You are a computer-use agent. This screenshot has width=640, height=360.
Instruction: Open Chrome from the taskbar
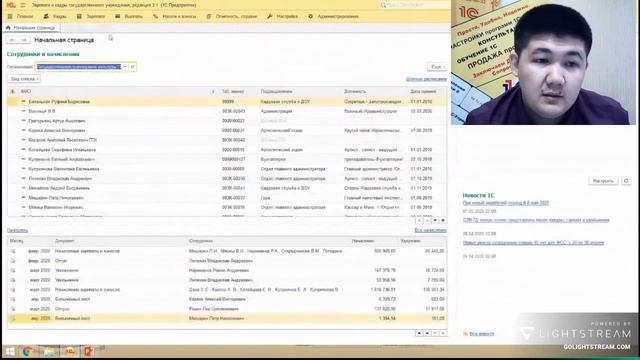pos(28,351)
